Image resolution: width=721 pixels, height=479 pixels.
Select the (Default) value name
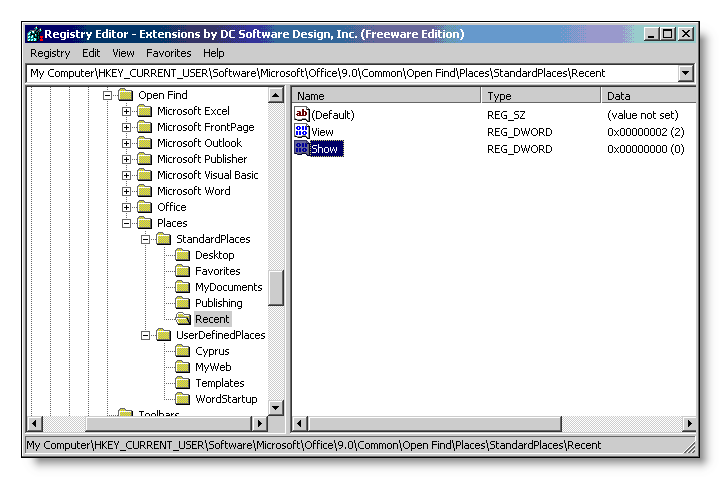[x=333, y=115]
